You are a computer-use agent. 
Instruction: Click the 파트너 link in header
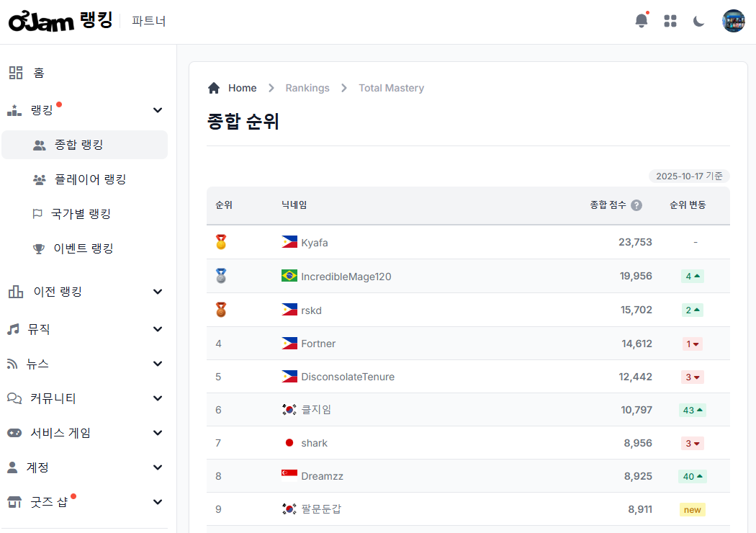[x=149, y=22]
